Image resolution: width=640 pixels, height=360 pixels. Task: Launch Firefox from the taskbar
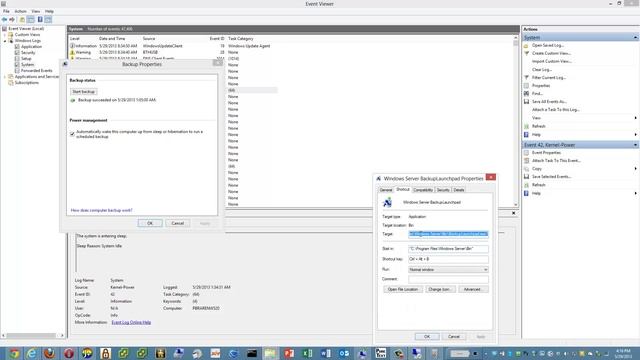tap(50, 353)
